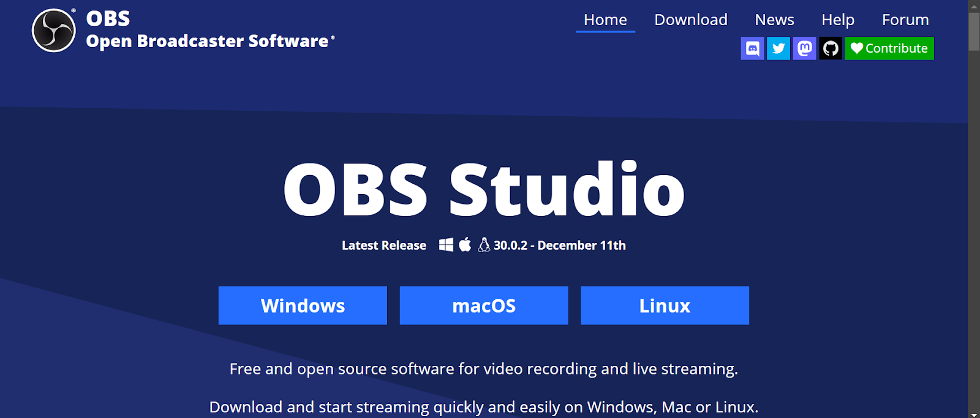Click the Linux penguin icon near version
980x418 pixels.
484,245
